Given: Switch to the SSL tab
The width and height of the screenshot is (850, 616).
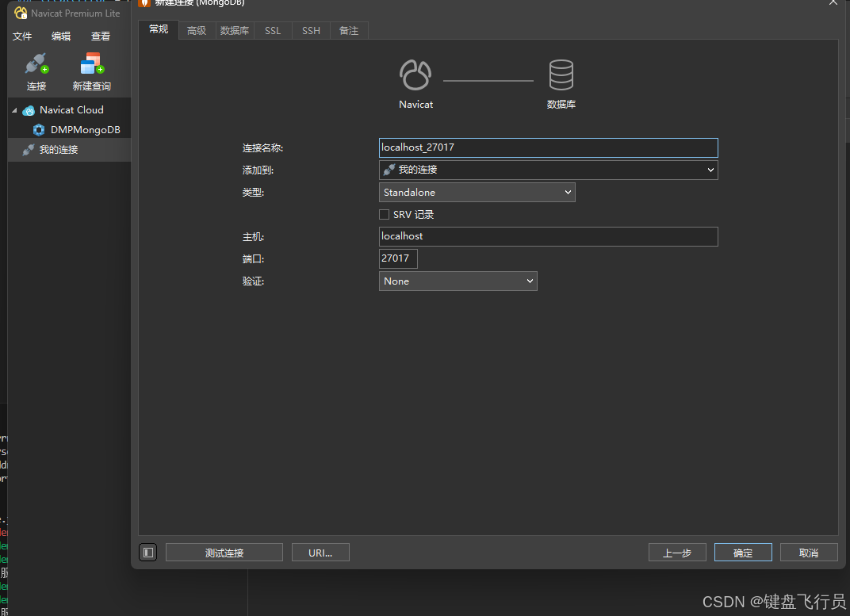Looking at the screenshot, I should pyautogui.click(x=273, y=31).
